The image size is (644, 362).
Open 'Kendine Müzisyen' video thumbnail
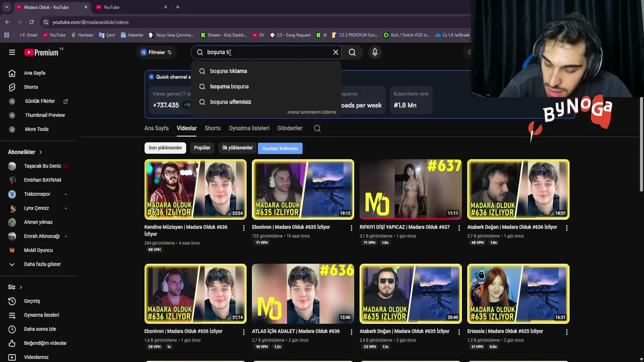(196, 190)
